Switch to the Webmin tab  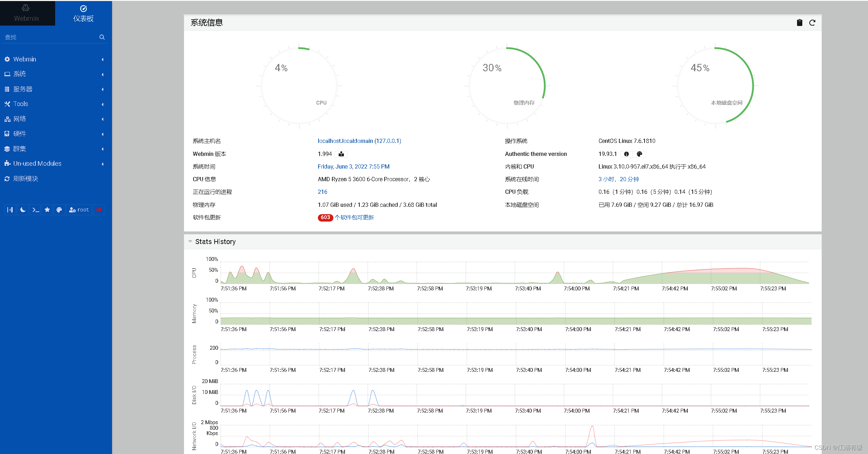tap(27, 13)
